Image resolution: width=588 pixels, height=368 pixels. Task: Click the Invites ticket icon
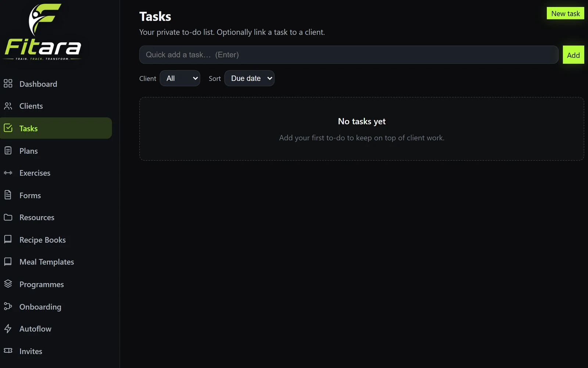(x=8, y=351)
